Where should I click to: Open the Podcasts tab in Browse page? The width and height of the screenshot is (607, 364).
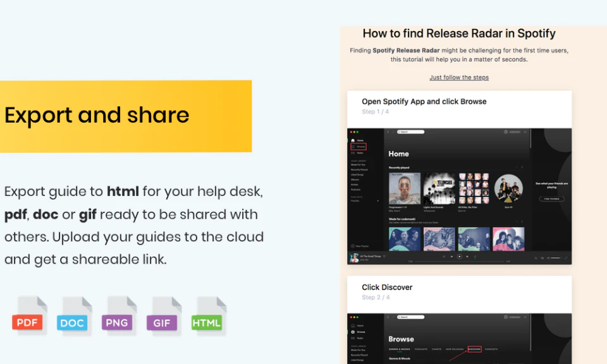click(420, 349)
